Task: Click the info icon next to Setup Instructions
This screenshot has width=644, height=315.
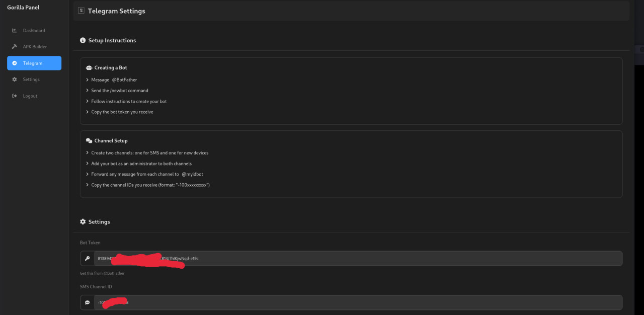Action: point(83,41)
